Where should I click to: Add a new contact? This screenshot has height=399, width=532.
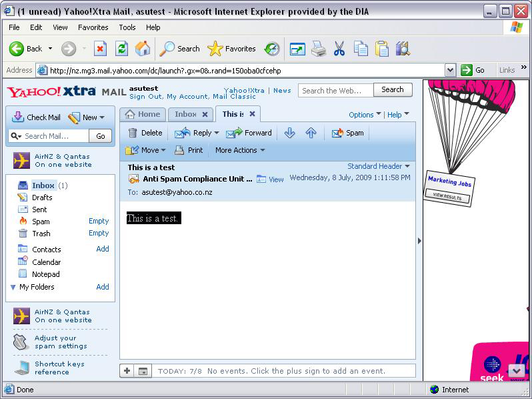103,249
